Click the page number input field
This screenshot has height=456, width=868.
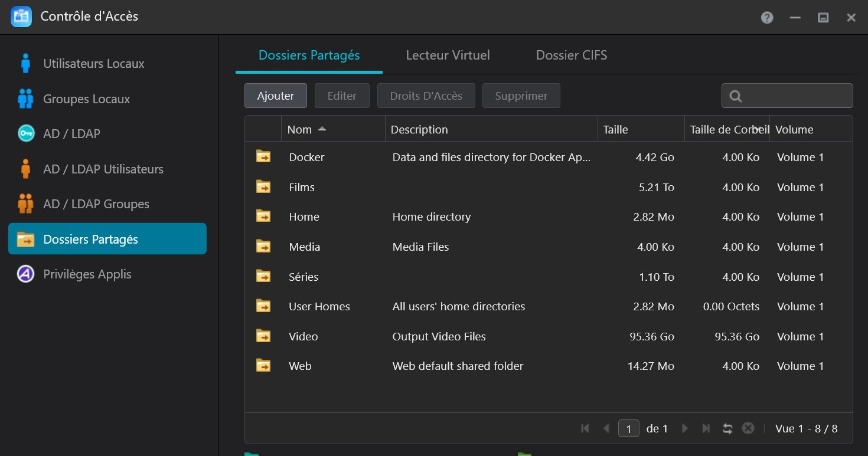coord(628,429)
